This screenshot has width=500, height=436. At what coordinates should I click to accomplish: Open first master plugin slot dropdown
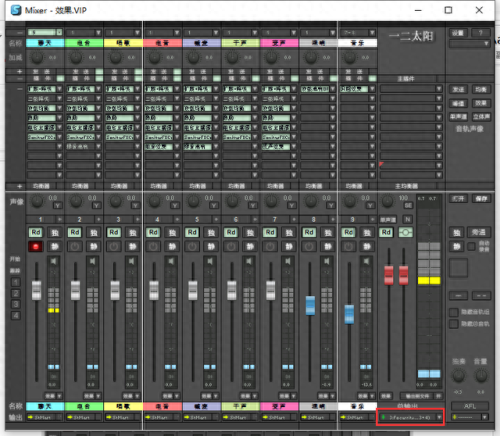[439, 89]
